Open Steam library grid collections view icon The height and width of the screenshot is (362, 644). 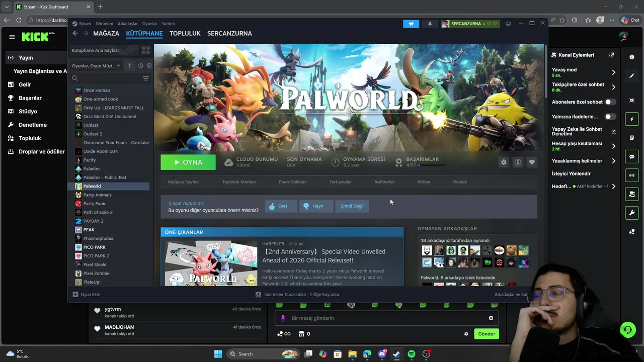point(146,50)
